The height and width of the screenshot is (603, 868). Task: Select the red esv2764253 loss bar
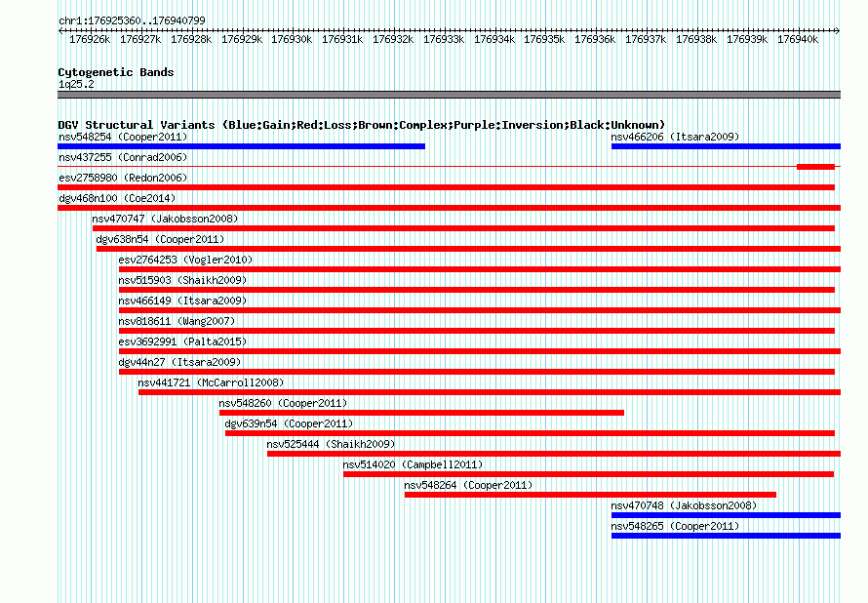pos(480,269)
